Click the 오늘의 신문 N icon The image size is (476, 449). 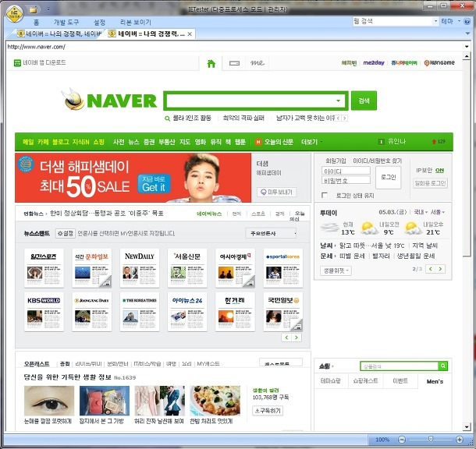[x=258, y=142]
